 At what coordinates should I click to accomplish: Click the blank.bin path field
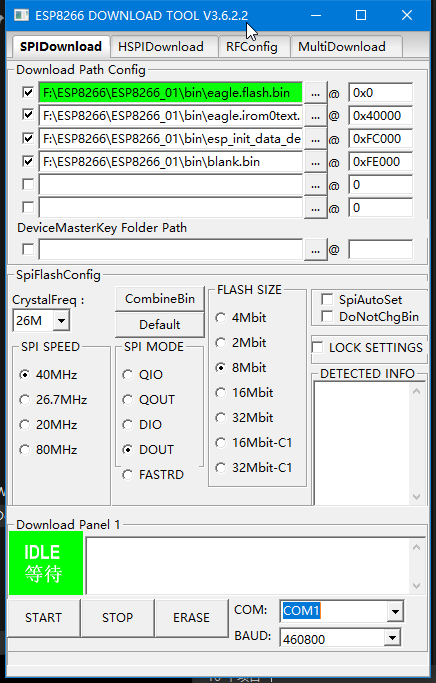[x=171, y=162]
